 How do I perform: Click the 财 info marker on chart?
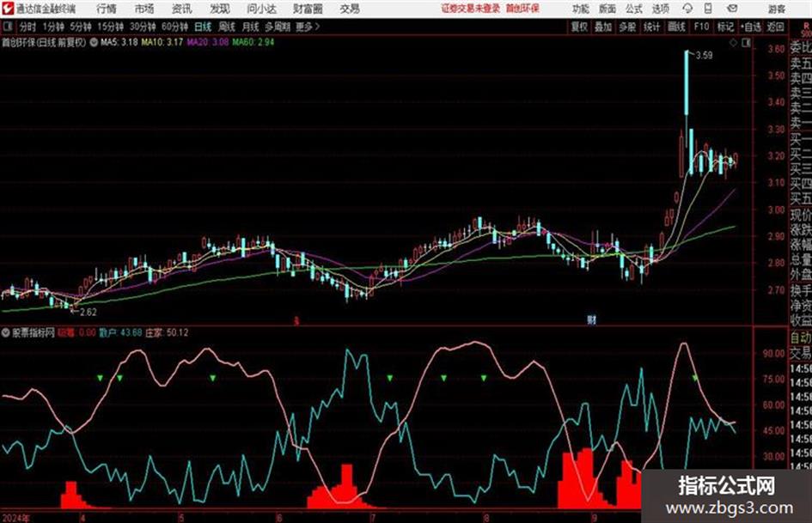click(591, 319)
